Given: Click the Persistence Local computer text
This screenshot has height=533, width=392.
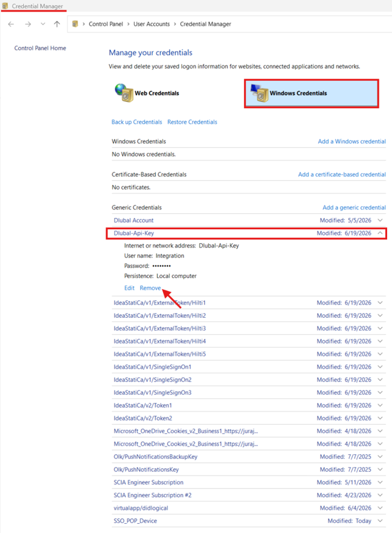Looking at the screenshot, I should 176,276.
